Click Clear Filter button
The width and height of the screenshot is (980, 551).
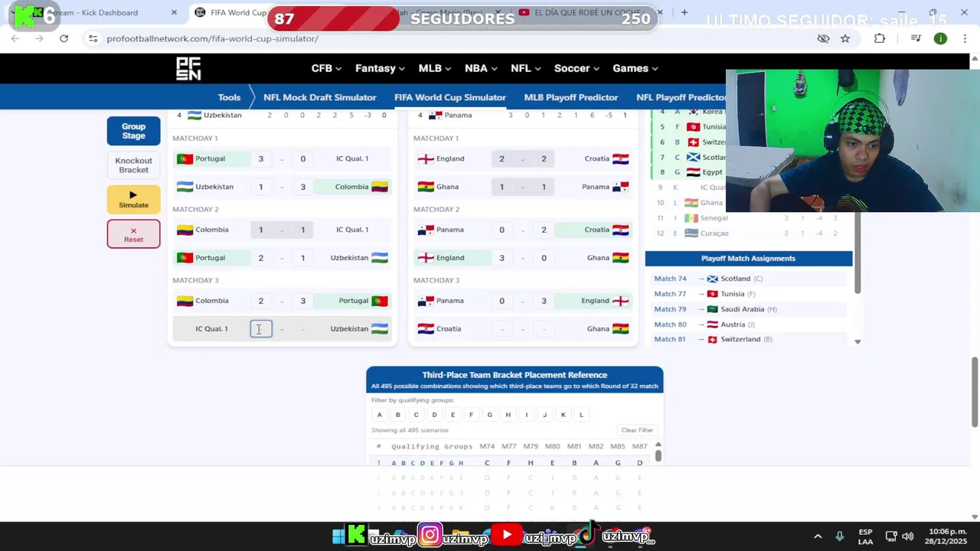click(637, 430)
